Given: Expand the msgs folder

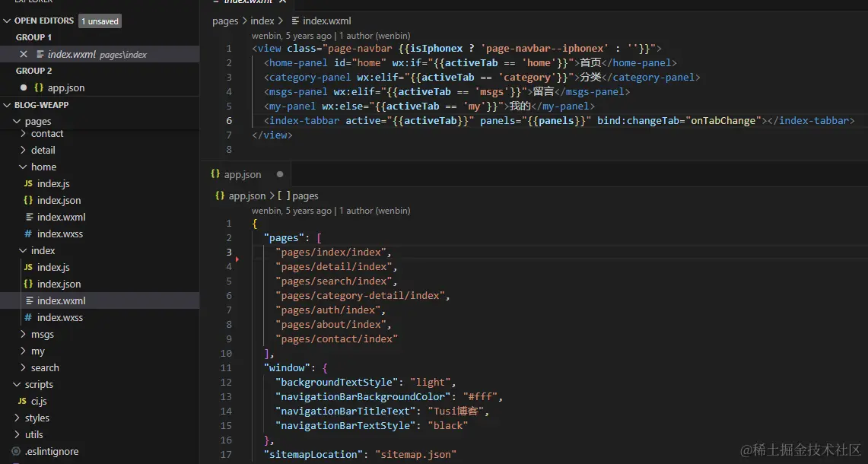Looking at the screenshot, I should coord(23,334).
